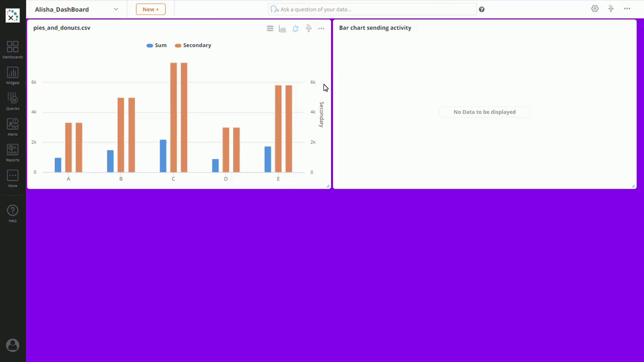This screenshot has width=644, height=362.
Task: Click the alert bell icon on pies_and_donuts widget
Action: (x=295, y=29)
